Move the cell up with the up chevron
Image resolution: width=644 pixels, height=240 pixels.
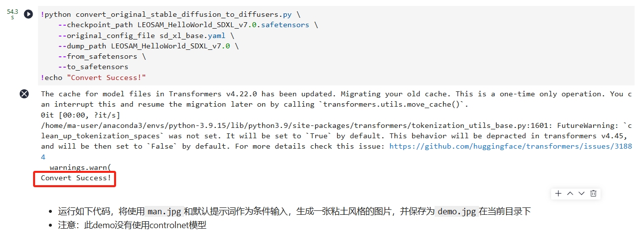point(570,194)
